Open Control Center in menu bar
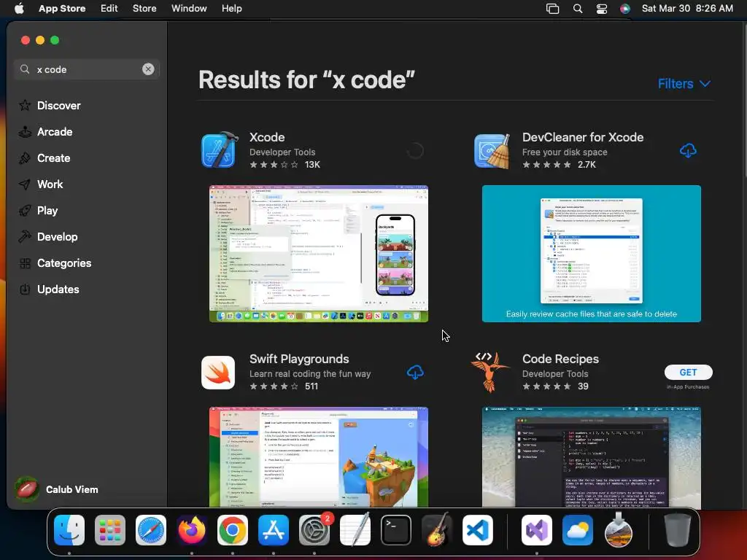Screen dimensions: 747x560 602,9
